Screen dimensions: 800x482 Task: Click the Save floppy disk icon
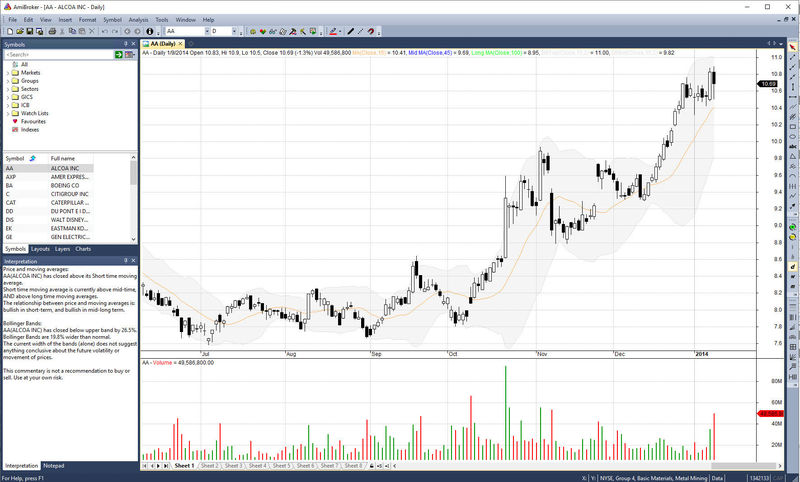[x=30, y=32]
